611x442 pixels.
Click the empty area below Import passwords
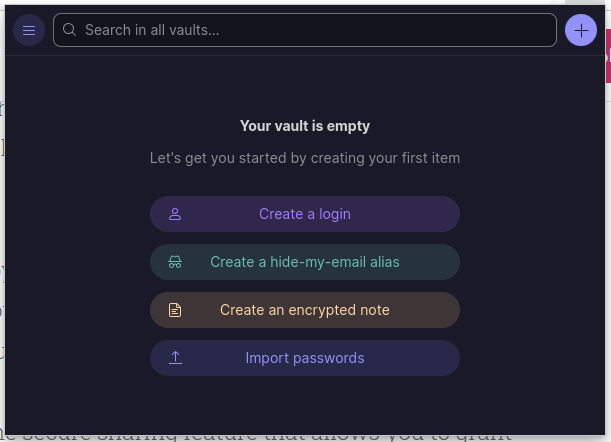point(304,400)
